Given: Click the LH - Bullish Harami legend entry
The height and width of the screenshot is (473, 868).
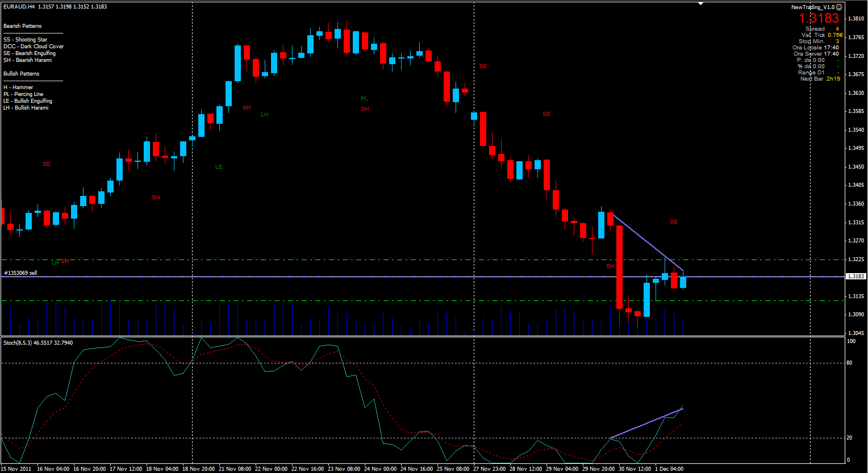Looking at the screenshot, I should click(26, 108).
